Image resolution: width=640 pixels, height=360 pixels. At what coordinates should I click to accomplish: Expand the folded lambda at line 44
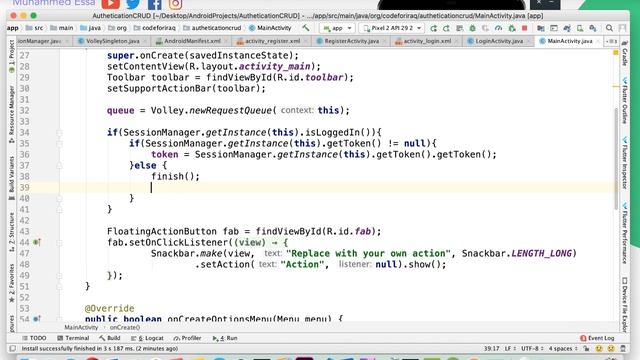coord(59,242)
